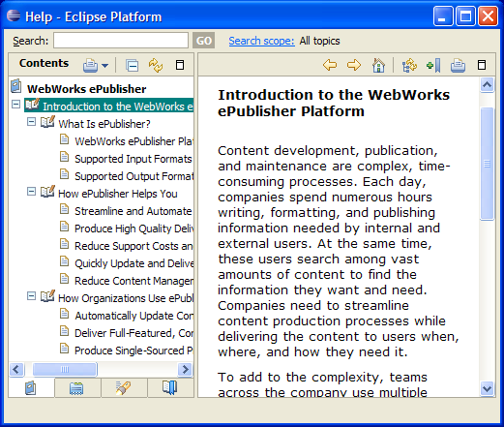
Task: Open the Streamline and Automate topic
Action: pos(133,211)
